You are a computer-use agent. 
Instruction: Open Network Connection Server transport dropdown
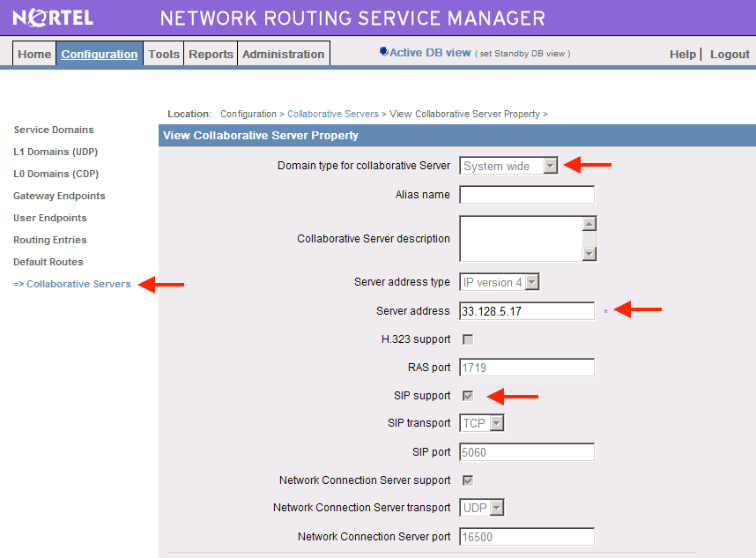(482, 508)
